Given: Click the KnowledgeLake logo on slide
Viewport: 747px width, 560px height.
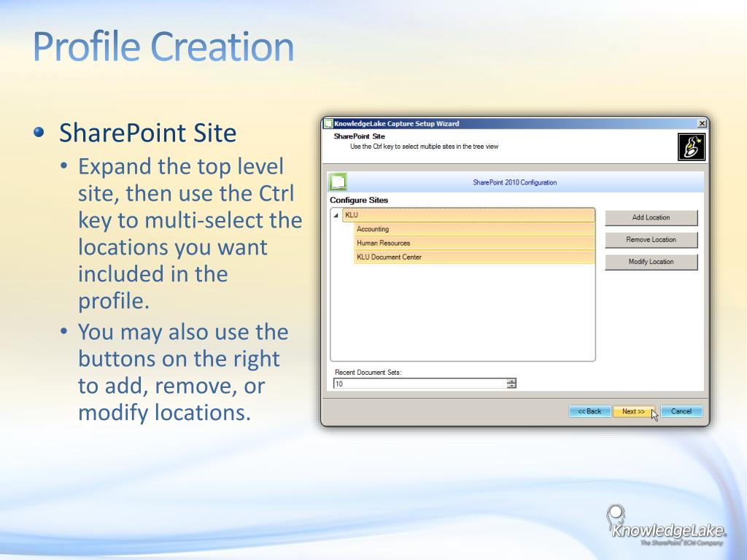Looking at the screenshot, I should [x=666, y=526].
